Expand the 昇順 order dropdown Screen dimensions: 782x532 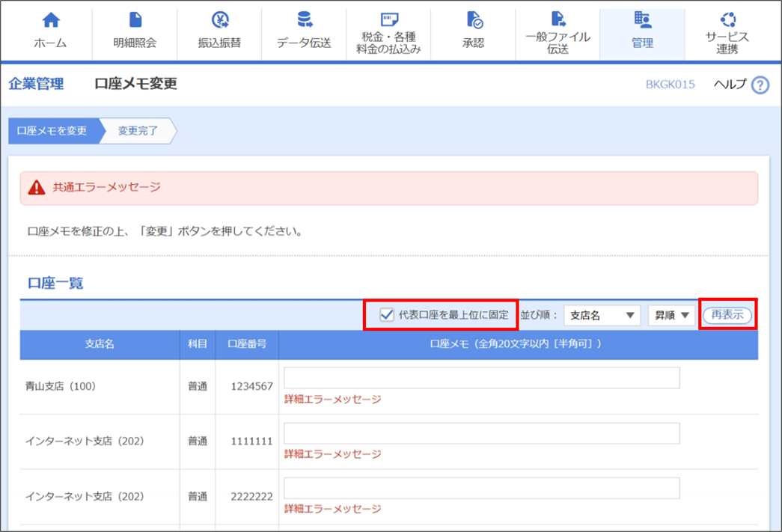671,316
